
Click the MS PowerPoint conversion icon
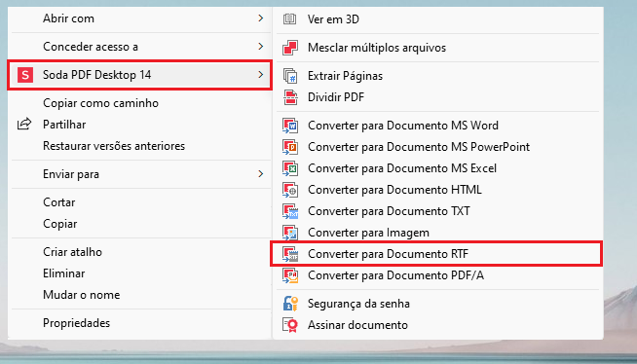click(290, 147)
